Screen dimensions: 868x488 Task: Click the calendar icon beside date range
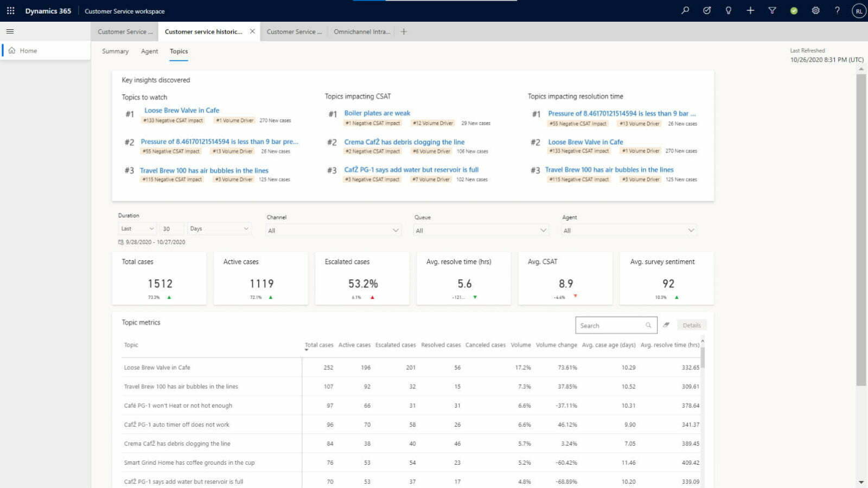tap(120, 242)
